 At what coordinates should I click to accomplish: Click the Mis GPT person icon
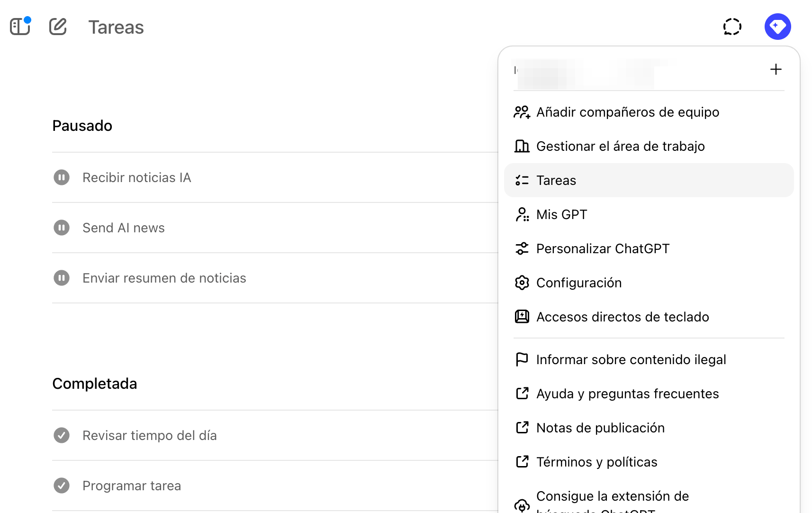[x=522, y=215]
